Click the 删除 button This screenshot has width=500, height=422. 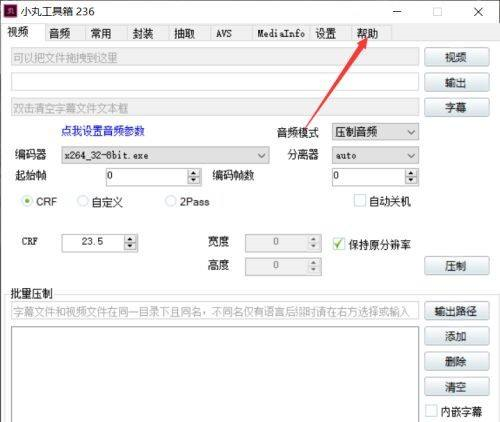pyautogui.click(x=457, y=361)
